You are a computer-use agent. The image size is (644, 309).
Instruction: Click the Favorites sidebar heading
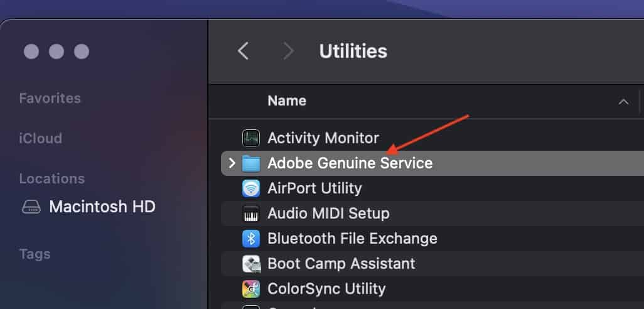tap(50, 99)
